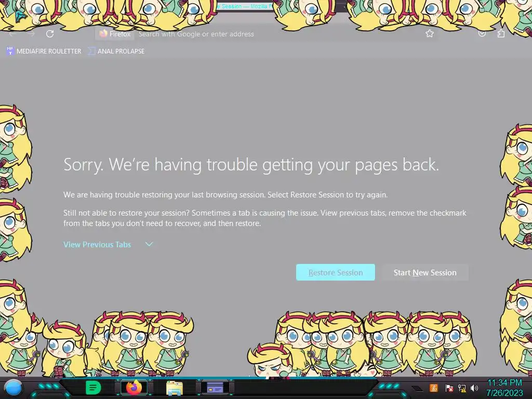Screen dimensions: 532x399
Task: Open the green music app taskbar icon
Action: click(94, 388)
